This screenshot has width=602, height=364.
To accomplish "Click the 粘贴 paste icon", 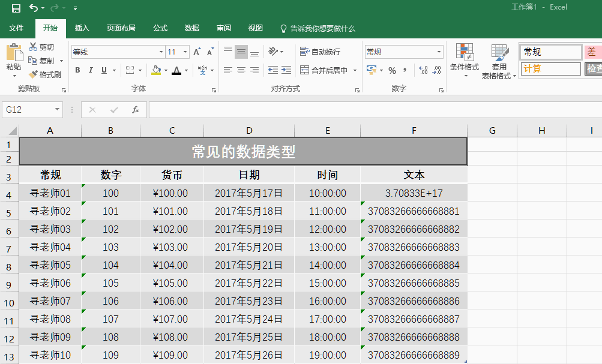I will 14,52.
